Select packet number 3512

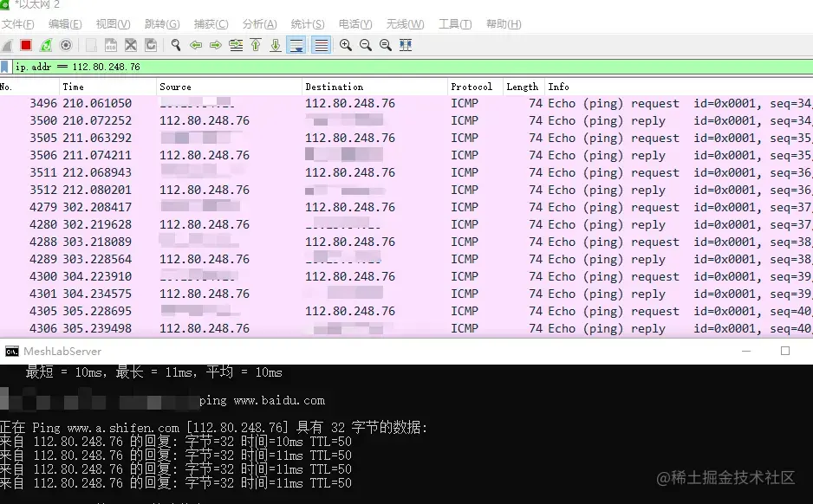pos(406,191)
